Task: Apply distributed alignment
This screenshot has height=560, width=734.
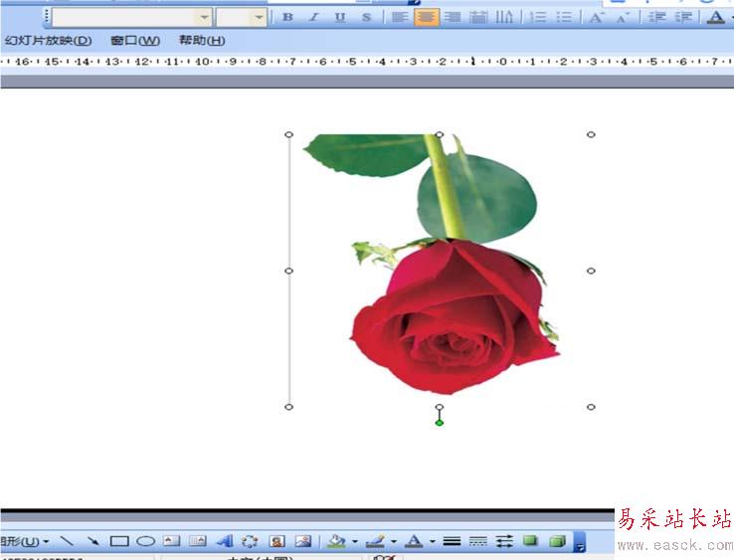Action: 478,17
